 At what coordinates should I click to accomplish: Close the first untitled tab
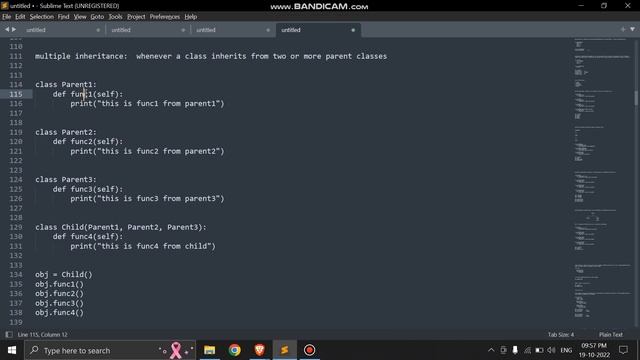(x=98, y=30)
